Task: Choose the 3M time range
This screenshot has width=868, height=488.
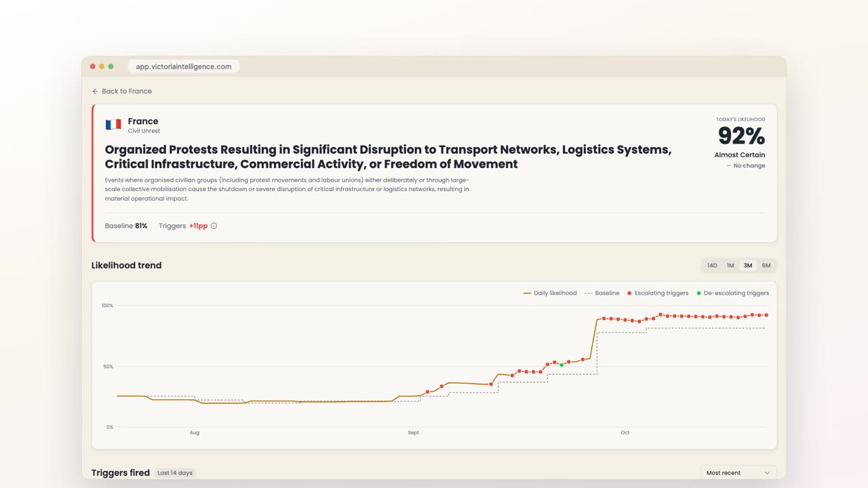Action: [748, 266]
